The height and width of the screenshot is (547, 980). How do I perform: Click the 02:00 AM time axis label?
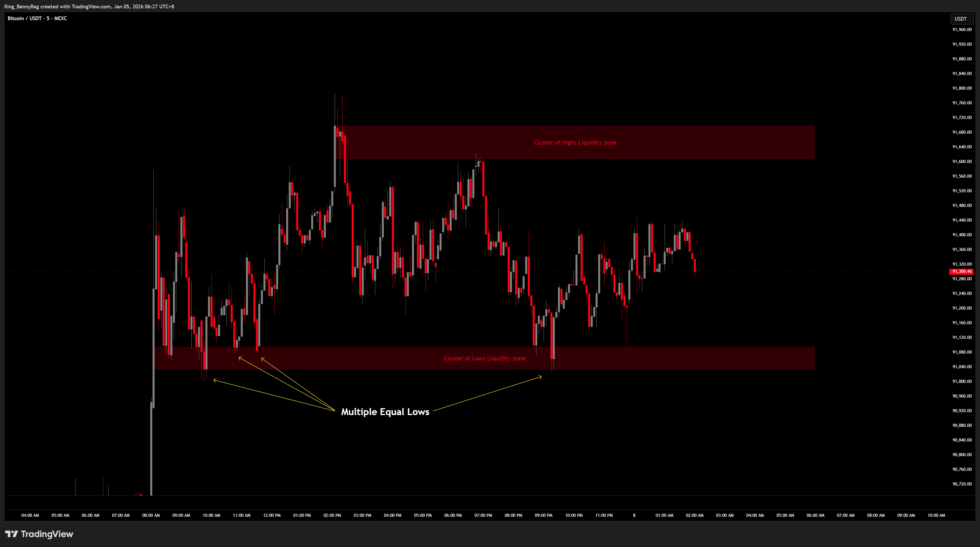[695, 515]
